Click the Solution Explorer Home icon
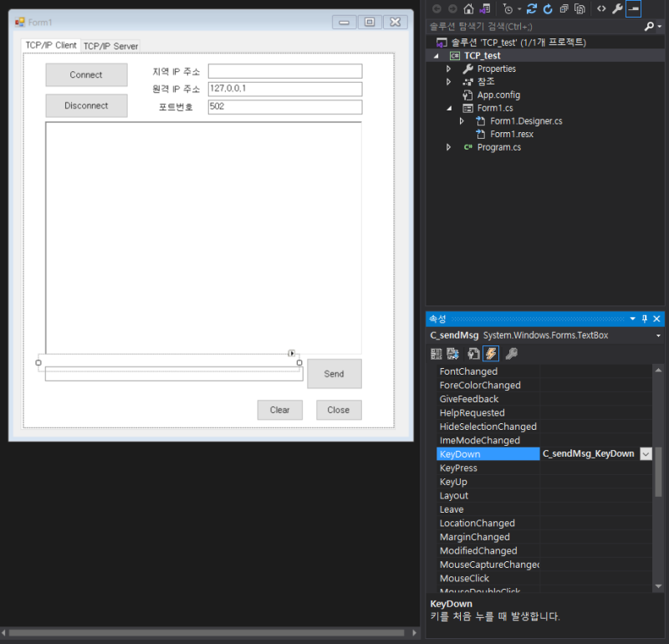The height and width of the screenshot is (644, 669). coord(468,9)
